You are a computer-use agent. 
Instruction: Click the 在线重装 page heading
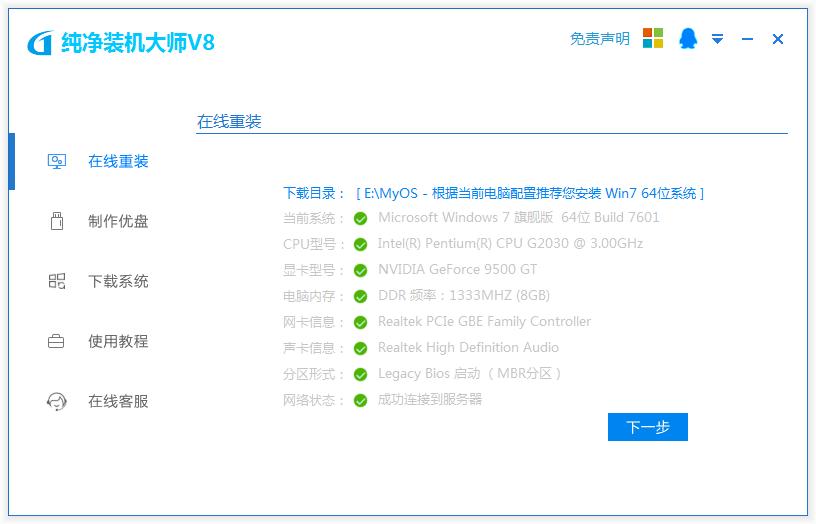pos(229,122)
